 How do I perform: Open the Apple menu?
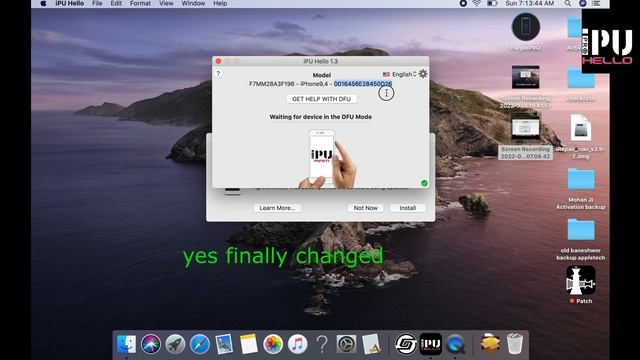(43, 3)
